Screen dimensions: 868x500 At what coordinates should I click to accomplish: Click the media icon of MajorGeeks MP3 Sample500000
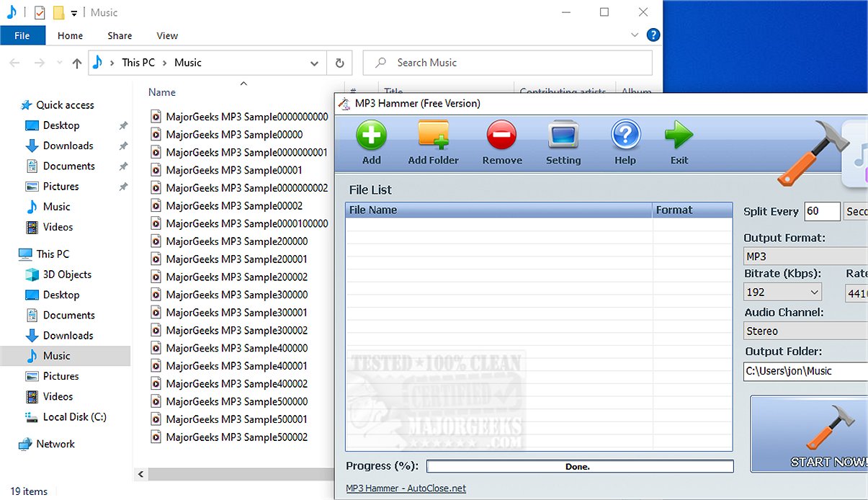[x=156, y=402]
